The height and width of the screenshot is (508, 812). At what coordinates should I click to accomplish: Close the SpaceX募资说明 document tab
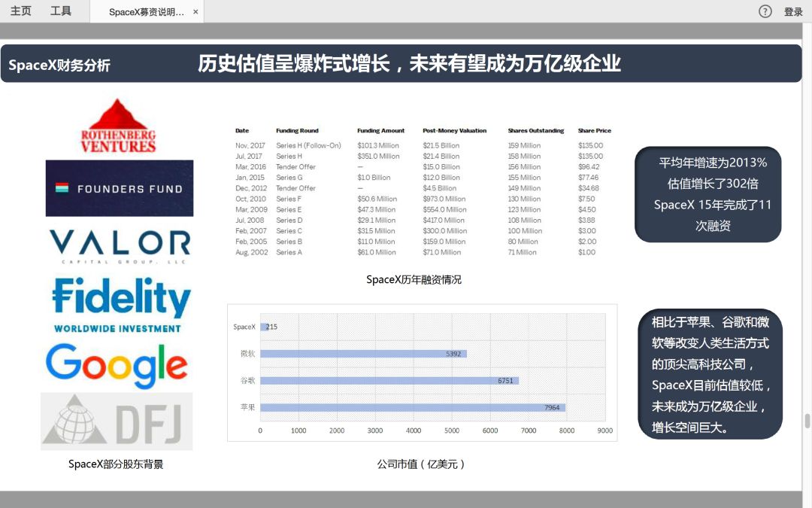click(195, 12)
